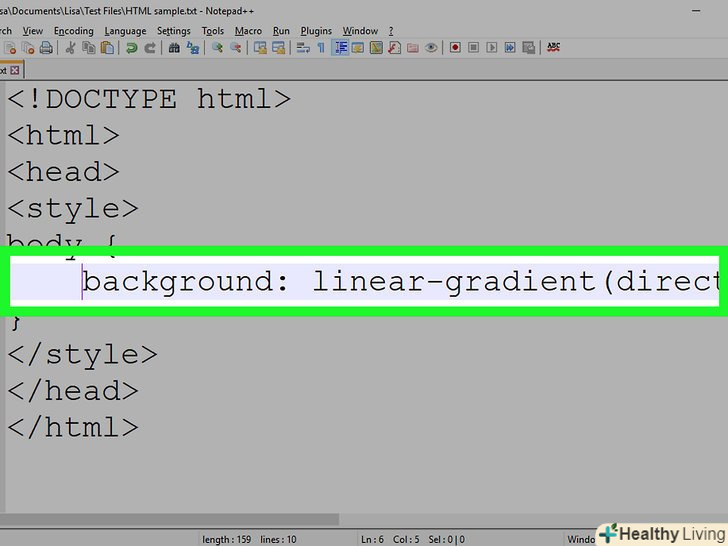Click the closing </html> tag line
Viewport: 728px width, 546px height.
[x=73, y=427]
